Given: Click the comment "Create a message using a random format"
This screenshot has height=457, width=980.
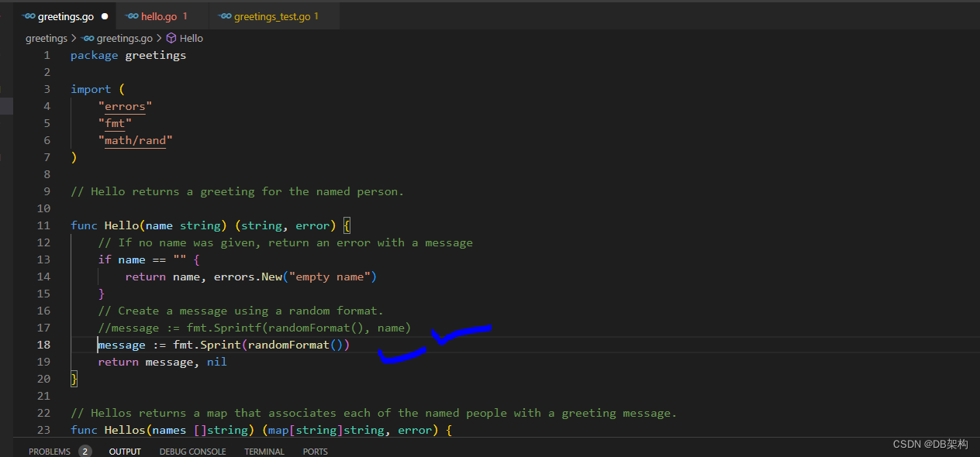Looking at the screenshot, I should point(240,311).
